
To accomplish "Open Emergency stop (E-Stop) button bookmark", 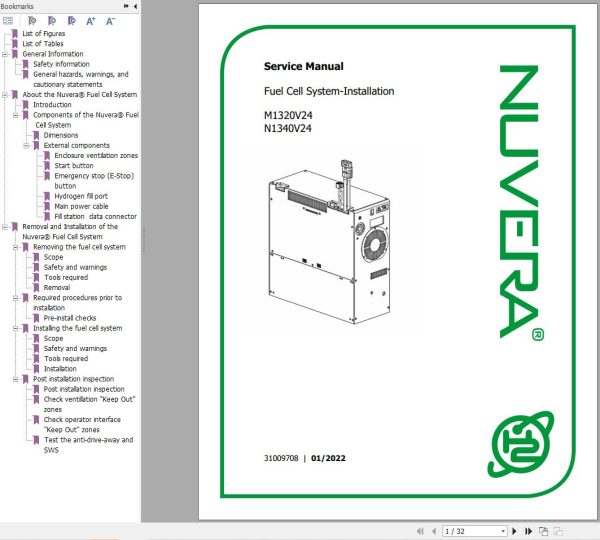I will pyautogui.click(x=94, y=181).
